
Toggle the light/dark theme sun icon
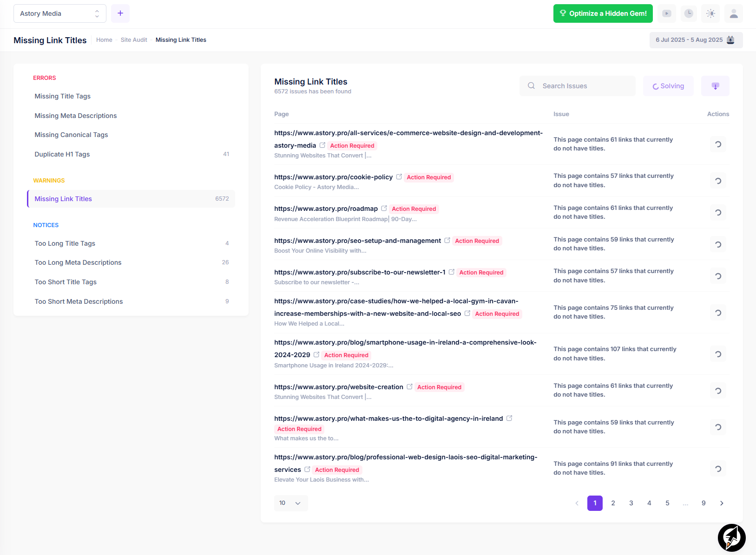pos(711,13)
